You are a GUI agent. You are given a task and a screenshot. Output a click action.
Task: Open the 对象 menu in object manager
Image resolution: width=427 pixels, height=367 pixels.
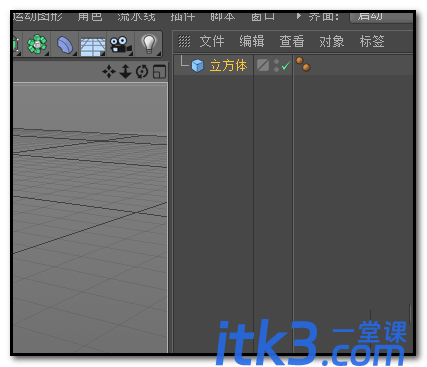[x=332, y=41]
